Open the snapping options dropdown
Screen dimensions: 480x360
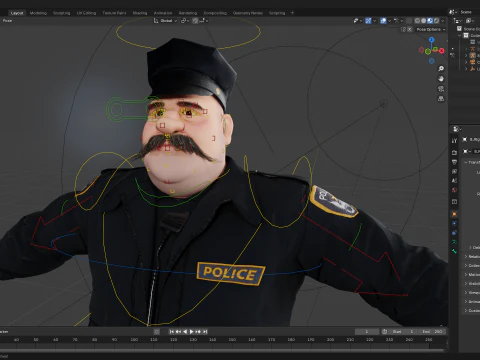pos(204,21)
